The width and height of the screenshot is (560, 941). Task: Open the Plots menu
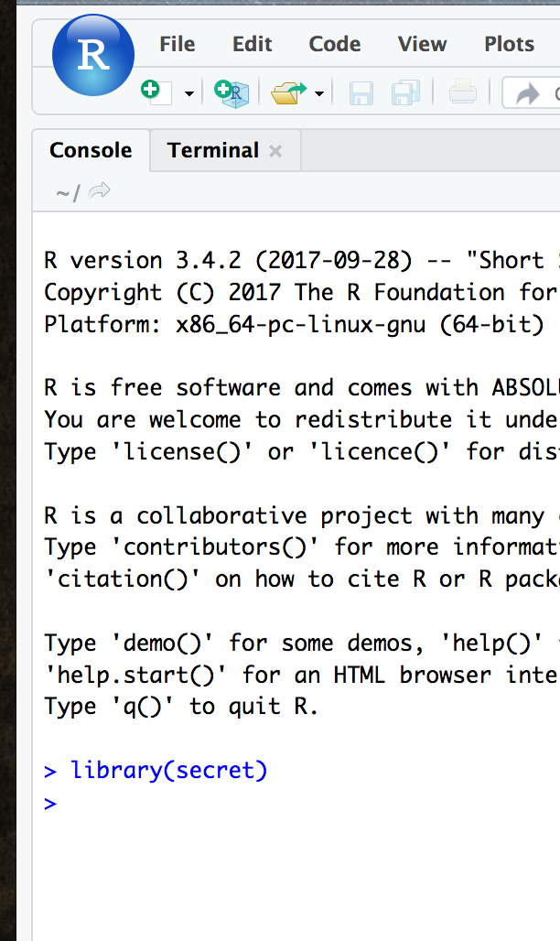tap(509, 44)
